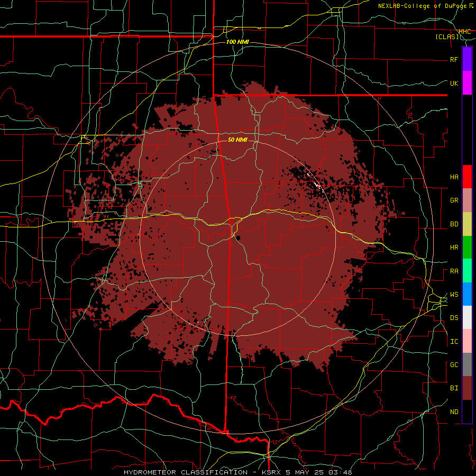Click the HR legend label
The width and height of the screenshot is (476, 476).
(454, 248)
